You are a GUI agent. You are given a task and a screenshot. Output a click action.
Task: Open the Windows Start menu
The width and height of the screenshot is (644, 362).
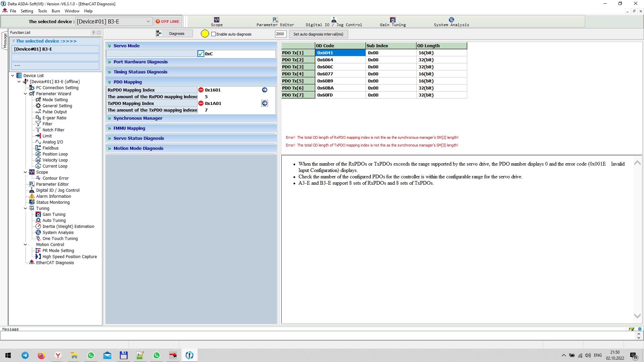(8, 355)
